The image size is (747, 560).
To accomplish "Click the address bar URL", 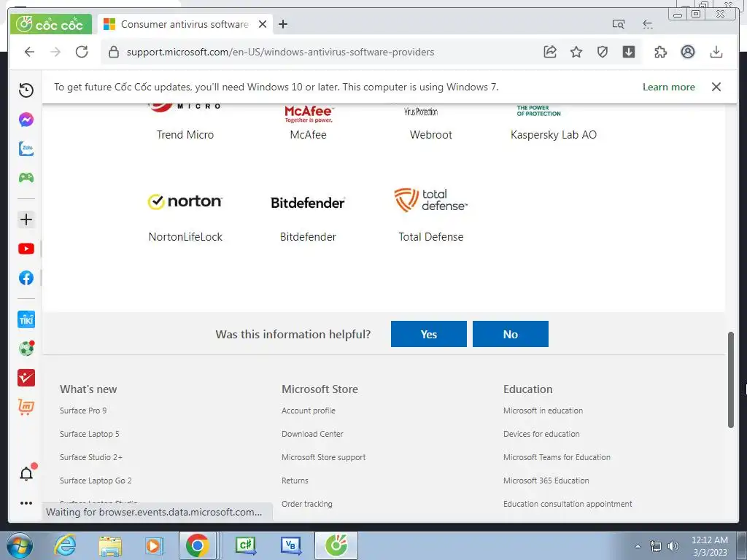I will (x=280, y=52).
